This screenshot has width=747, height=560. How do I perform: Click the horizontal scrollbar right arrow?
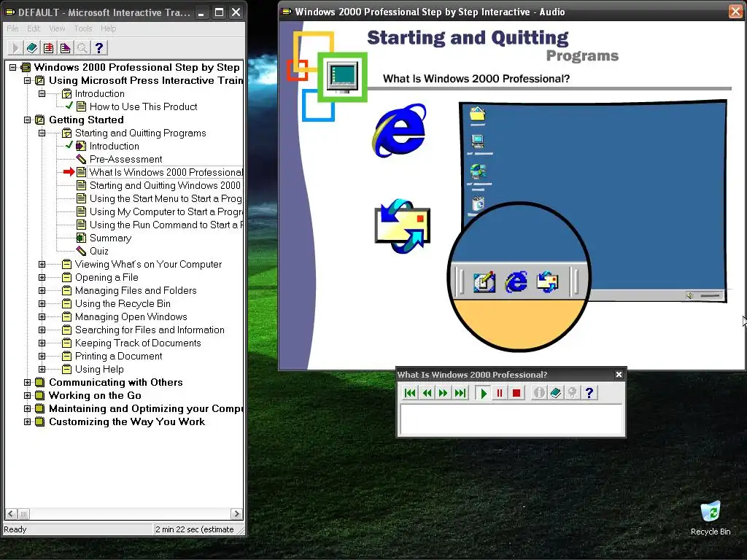pyautogui.click(x=236, y=514)
